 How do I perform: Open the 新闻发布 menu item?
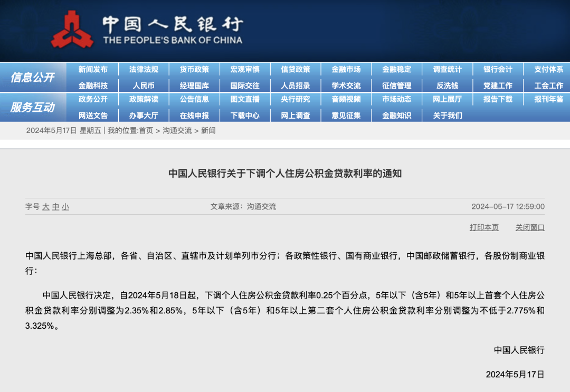(93, 69)
